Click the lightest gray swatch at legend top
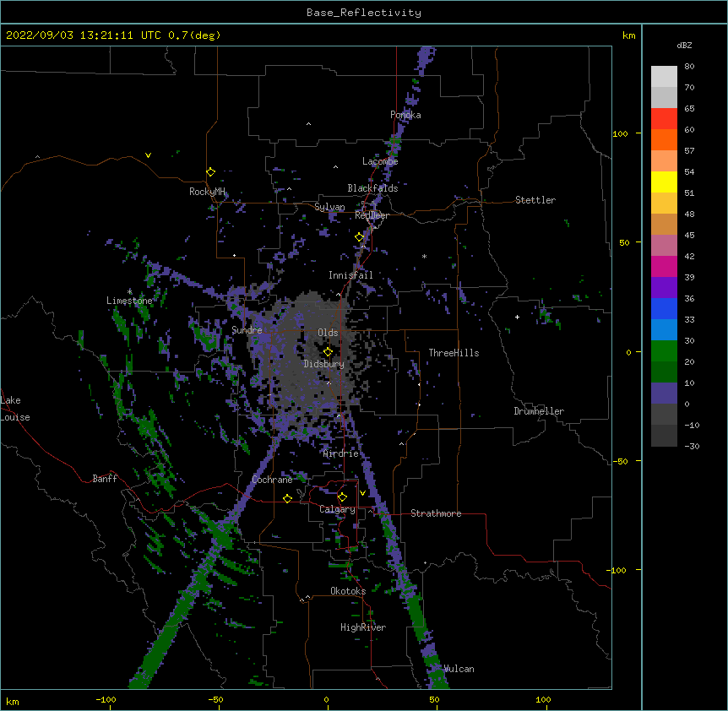 pyautogui.click(x=664, y=77)
